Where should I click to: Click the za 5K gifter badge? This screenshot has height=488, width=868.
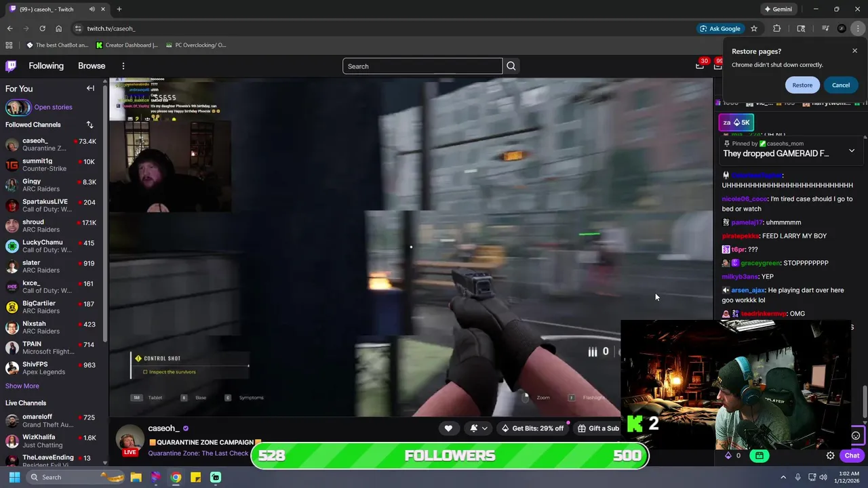(x=736, y=122)
